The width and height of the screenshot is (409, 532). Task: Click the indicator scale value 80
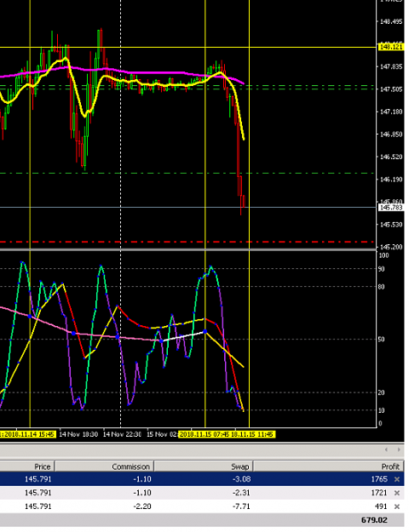point(382,287)
